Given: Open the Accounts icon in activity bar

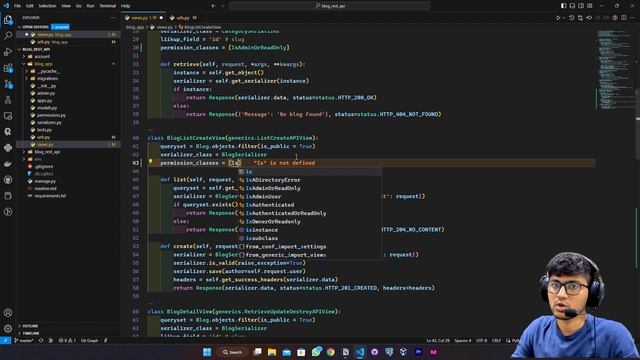Looking at the screenshot, I should (x=8, y=313).
